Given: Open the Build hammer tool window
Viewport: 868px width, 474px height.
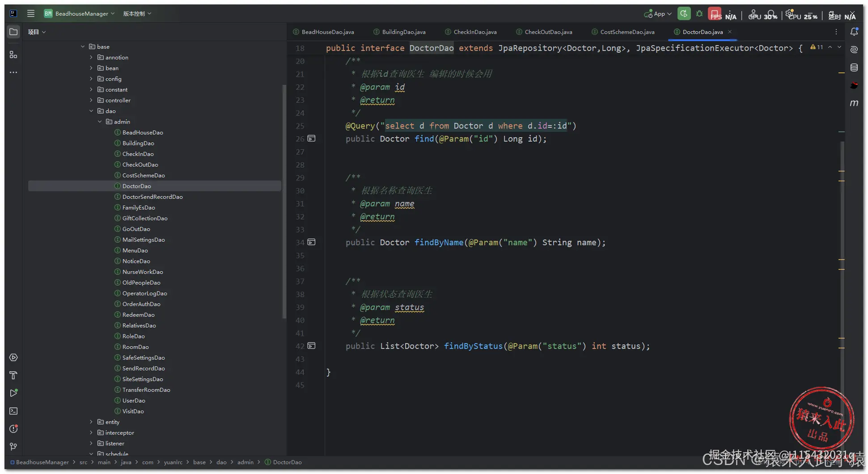Looking at the screenshot, I should 13,375.
